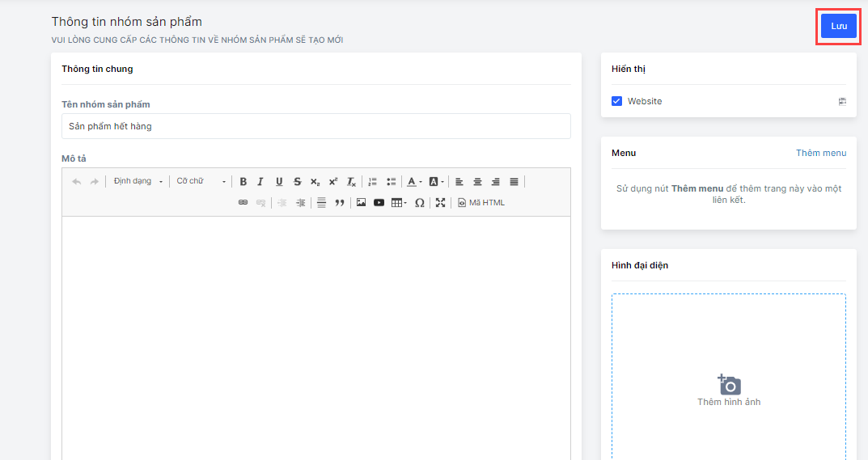Image resolution: width=868 pixels, height=460 pixels.
Task: Open the text background color picker
Action: [436, 182]
